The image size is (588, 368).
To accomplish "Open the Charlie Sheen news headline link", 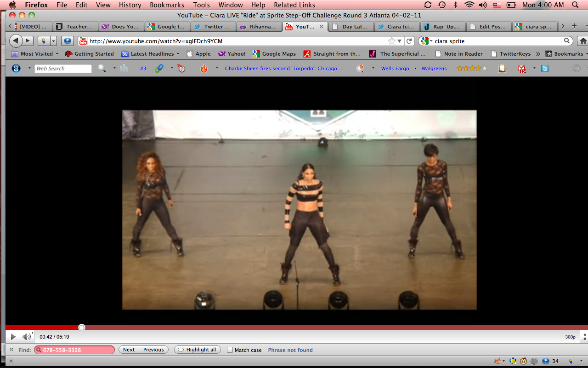I will click(x=284, y=69).
